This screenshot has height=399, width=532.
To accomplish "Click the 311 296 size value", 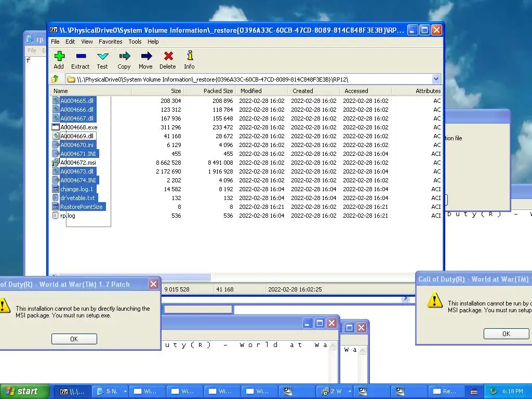I will click(x=171, y=127).
